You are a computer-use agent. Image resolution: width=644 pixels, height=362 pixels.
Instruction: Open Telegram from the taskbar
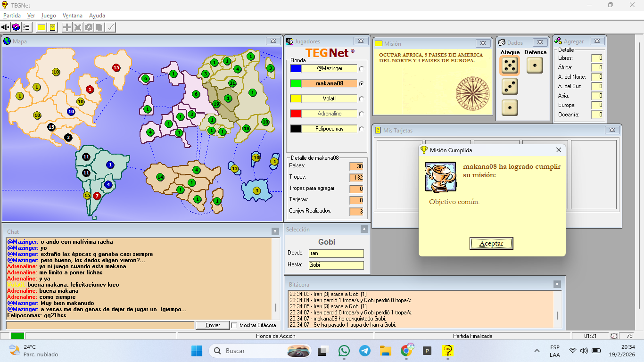(364, 351)
